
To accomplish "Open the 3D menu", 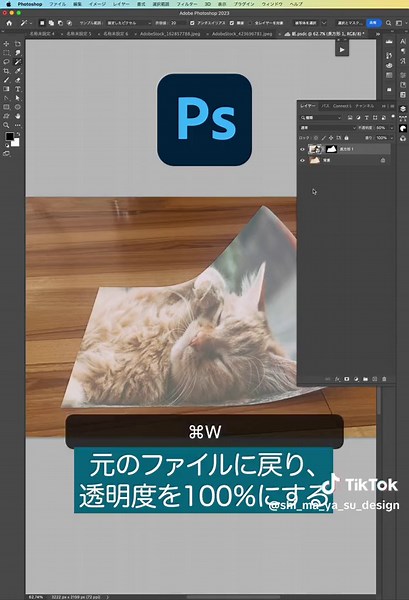I will pyautogui.click(x=207, y=4).
